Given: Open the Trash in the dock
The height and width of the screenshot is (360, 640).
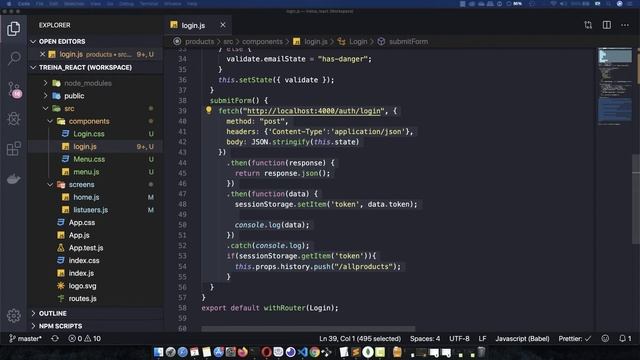Looking at the screenshot, I should (x=482, y=352).
